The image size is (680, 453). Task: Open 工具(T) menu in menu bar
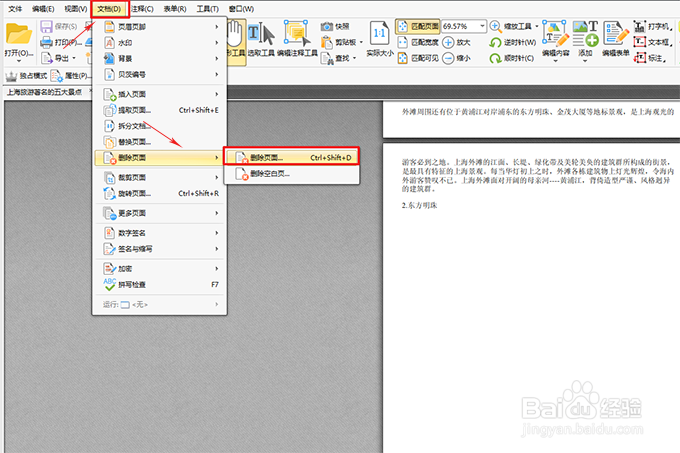click(x=207, y=9)
